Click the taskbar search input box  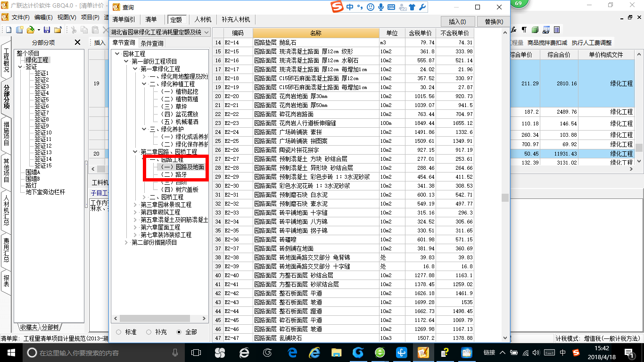[101, 352]
